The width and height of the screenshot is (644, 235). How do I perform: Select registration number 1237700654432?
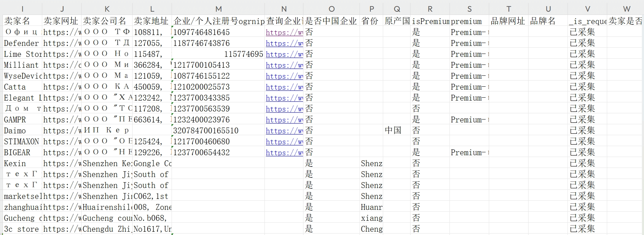click(x=218, y=152)
